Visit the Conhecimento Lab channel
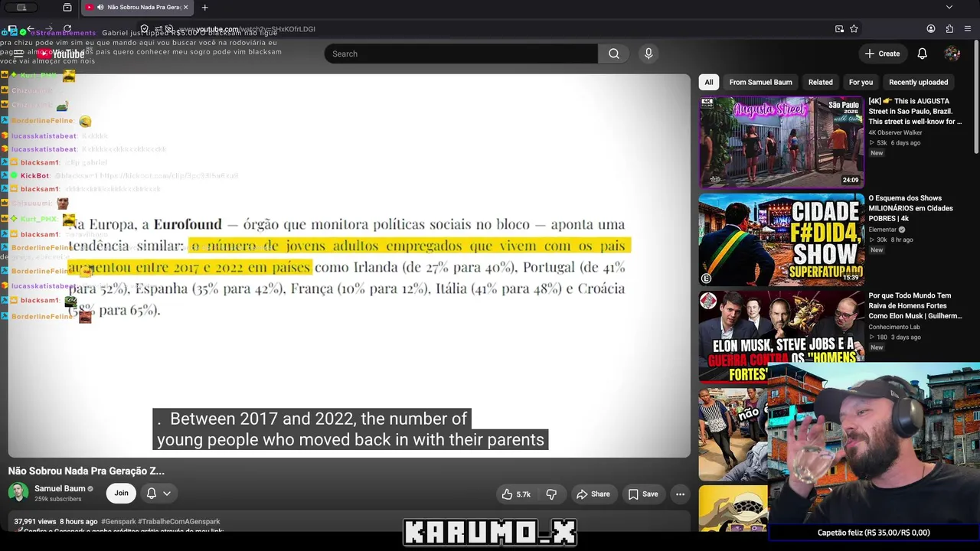This screenshot has height=551, width=980. point(894,327)
